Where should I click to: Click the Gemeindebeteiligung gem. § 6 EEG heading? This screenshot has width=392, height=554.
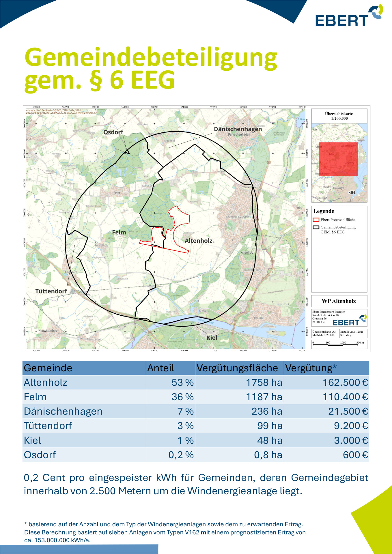pyautogui.click(x=150, y=69)
